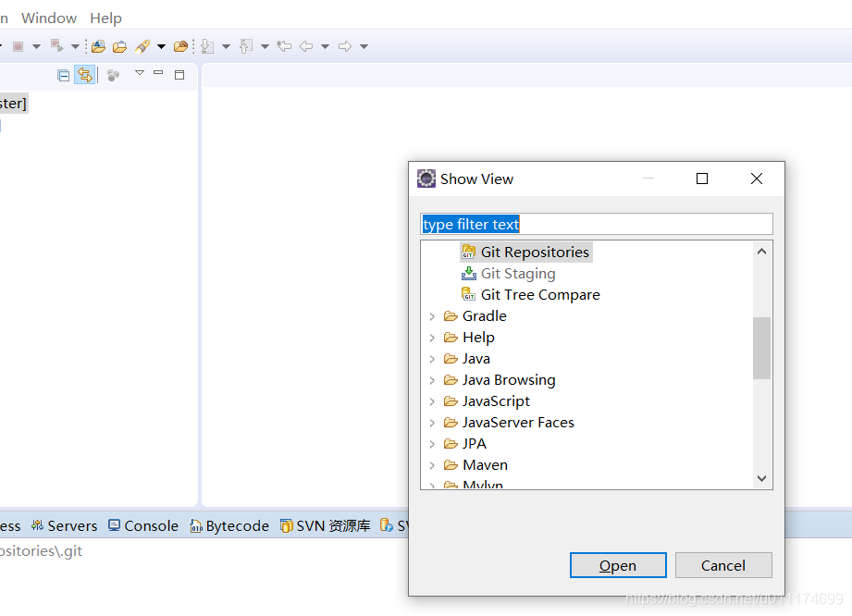
Task: Open the Previous Annotation dropdown arrow
Action: [x=265, y=47]
